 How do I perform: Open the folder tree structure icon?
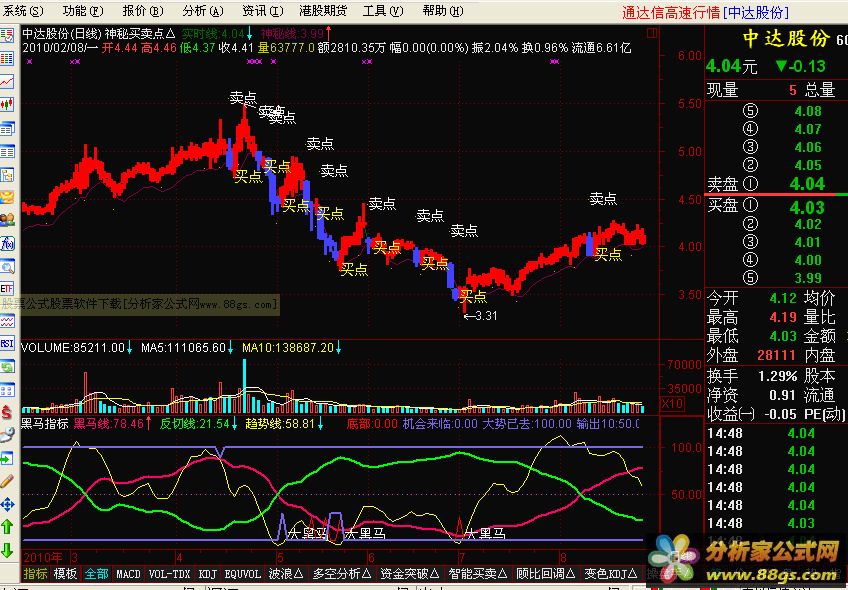click(x=7, y=175)
